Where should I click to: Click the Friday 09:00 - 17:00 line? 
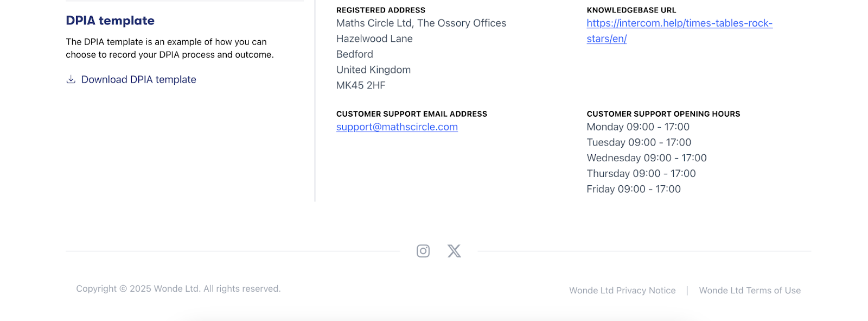pyautogui.click(x=633, y=189)
